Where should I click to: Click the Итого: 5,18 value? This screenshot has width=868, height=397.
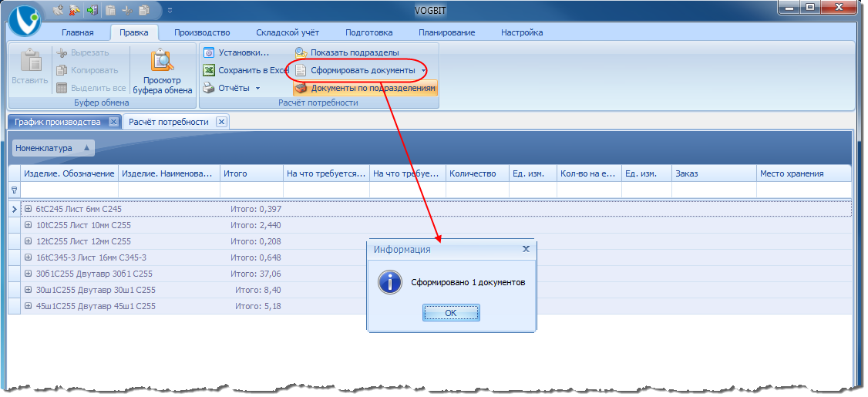tap(258, 305)
